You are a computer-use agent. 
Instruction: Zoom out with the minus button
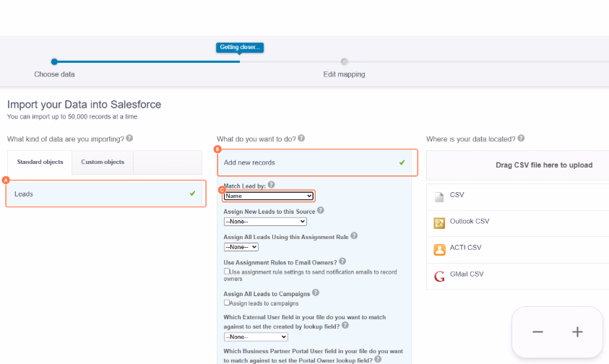537,331
